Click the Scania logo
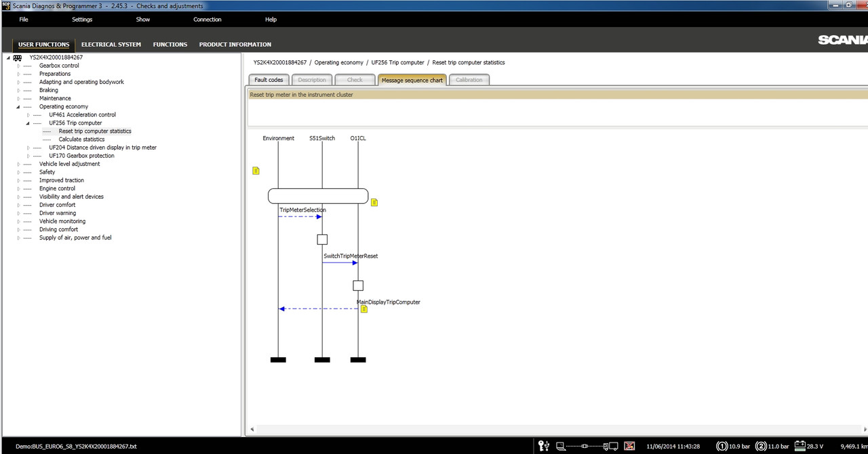 pyautogui.click(x=842, y=40)
